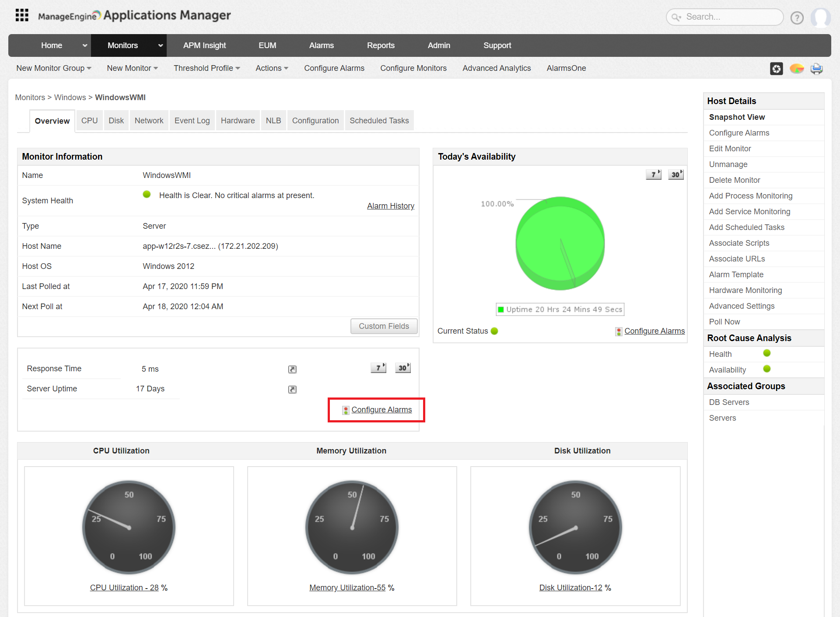
Task: Open the user profile avatar
Action: coord(820,17)
